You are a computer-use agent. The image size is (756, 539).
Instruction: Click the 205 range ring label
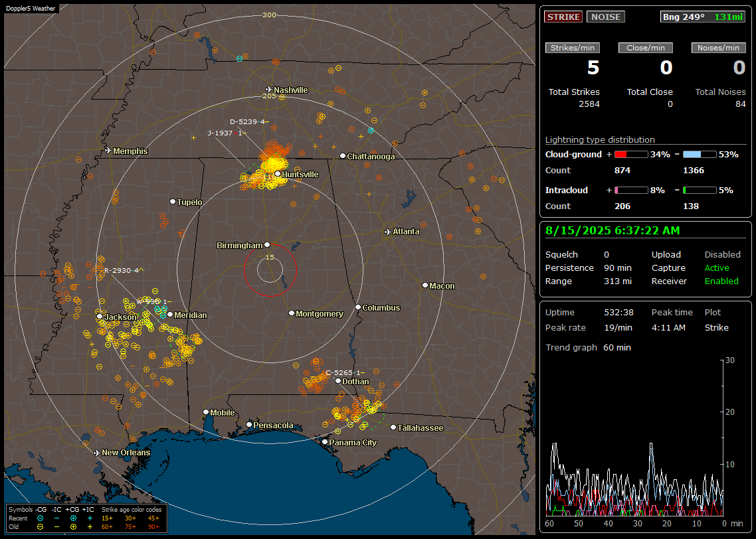coord(269,96)
